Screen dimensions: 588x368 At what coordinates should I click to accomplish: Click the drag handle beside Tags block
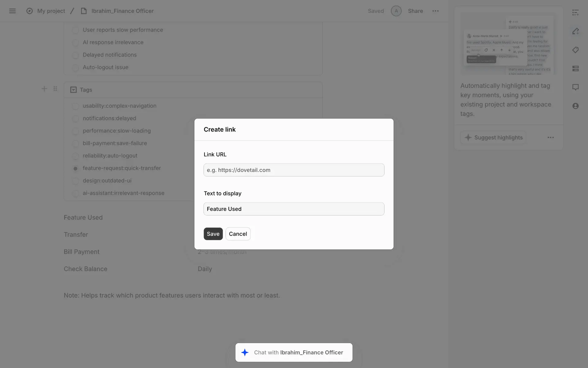tap(55, 89)
